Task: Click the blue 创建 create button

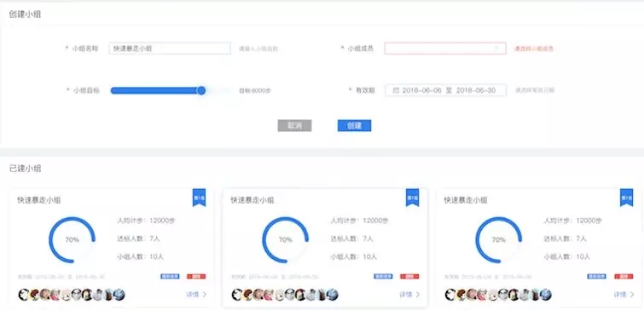Action: [x=355, y=125]
